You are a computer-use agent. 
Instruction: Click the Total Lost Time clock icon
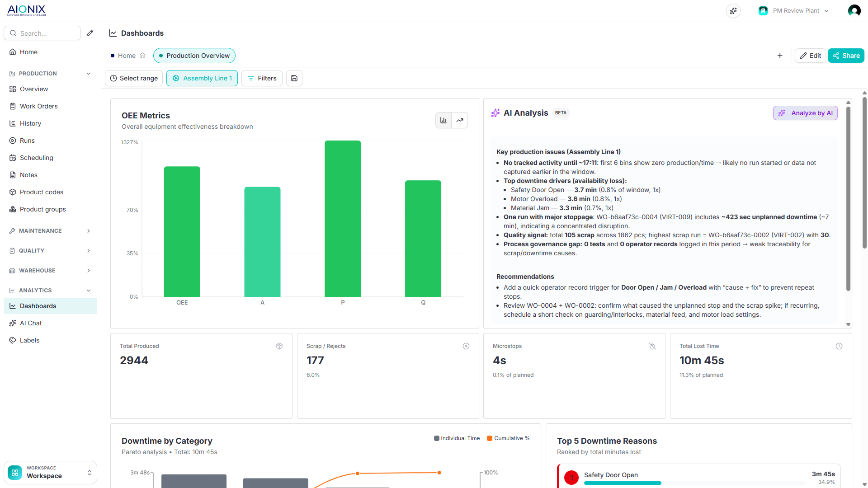[x=839, y=346]
